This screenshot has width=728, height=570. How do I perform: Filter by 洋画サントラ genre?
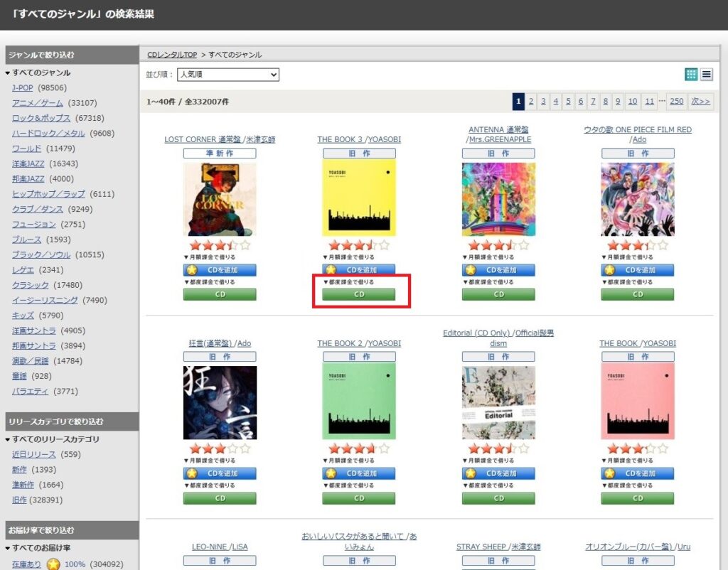point(34,330)
